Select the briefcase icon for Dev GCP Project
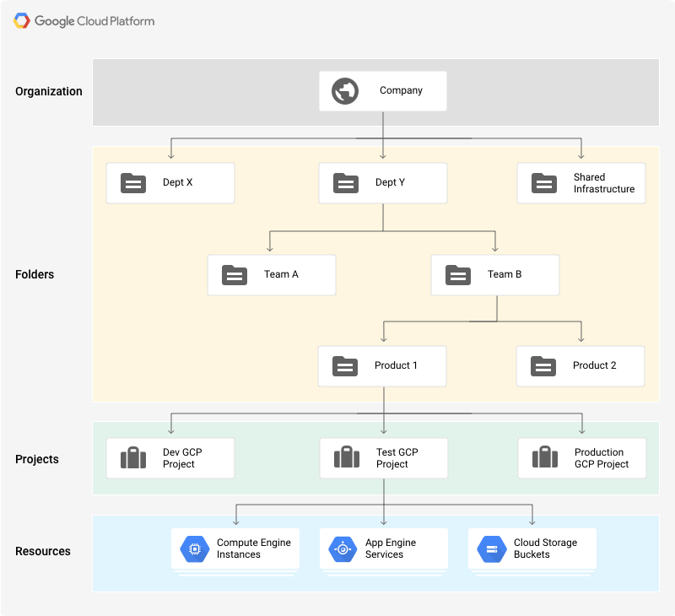 pos(132,457)
